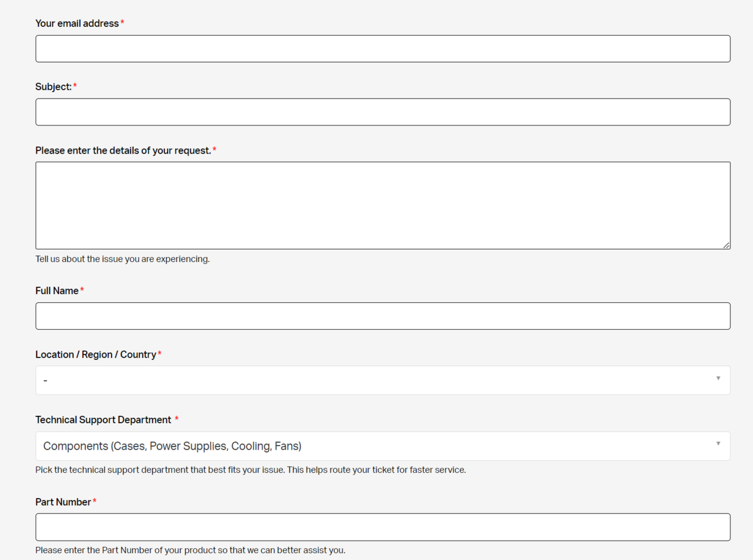
Task: Click the hint text below Part Number field
Action: coord(190,551)
